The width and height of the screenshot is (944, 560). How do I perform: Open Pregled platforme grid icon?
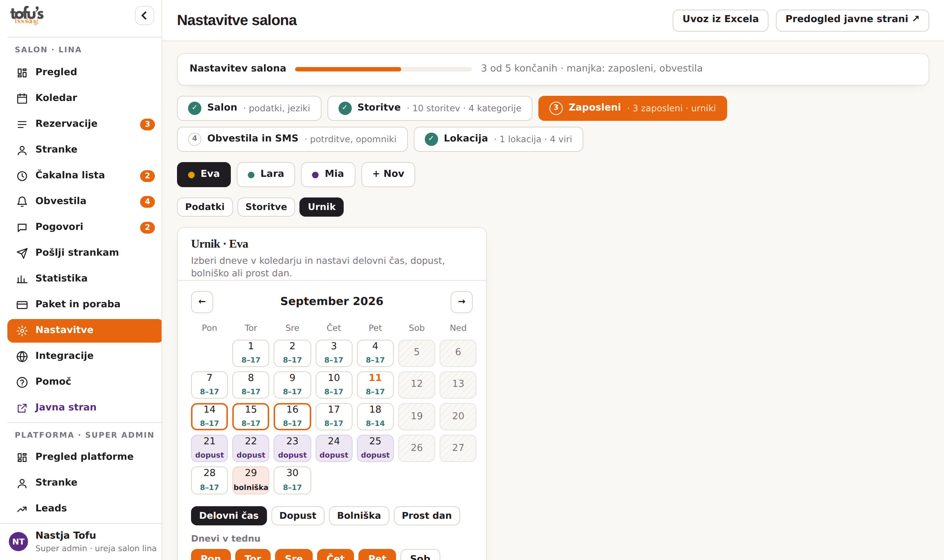(22, 457)
